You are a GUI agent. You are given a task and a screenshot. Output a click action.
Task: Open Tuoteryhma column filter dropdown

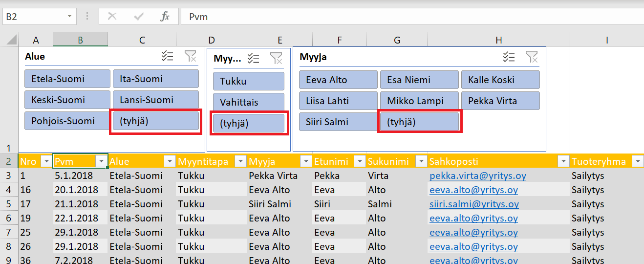pos(638,161)
